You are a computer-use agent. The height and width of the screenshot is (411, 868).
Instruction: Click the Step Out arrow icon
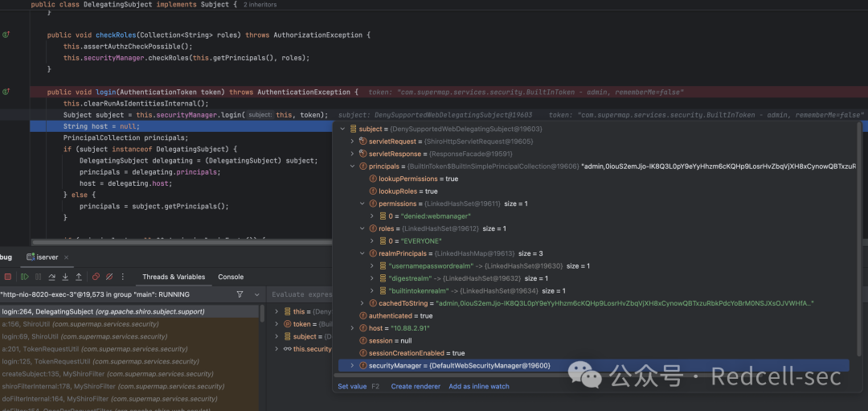coord(79,277)
